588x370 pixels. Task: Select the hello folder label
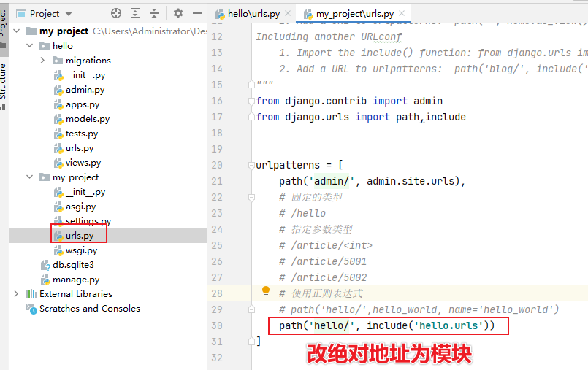pos(63,46)
